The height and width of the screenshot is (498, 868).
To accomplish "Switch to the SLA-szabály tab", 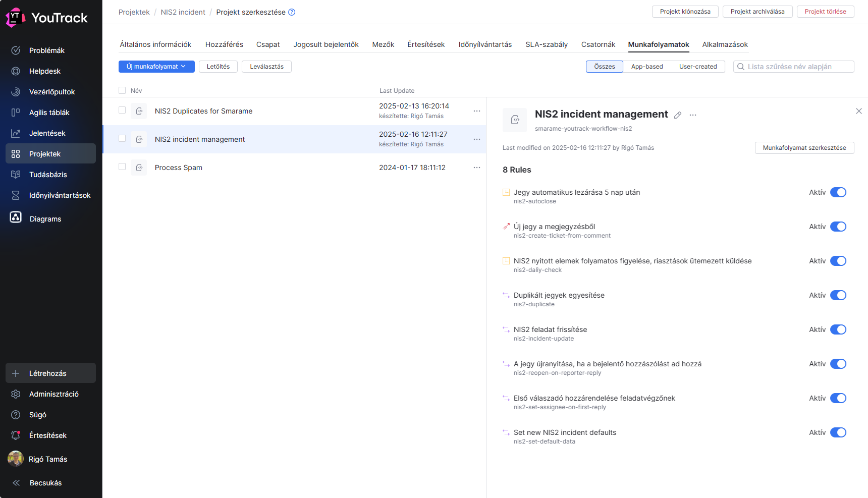I will pyautogui.click(x=546, y=44).
